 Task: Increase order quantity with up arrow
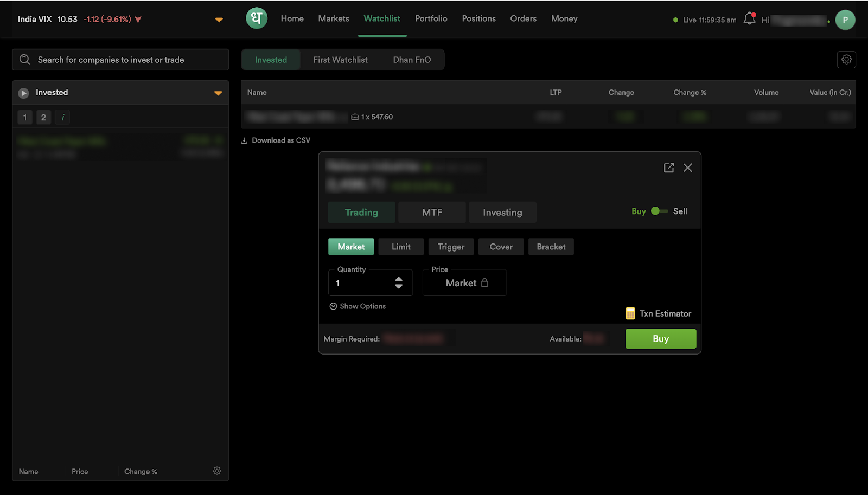point(399,279)
